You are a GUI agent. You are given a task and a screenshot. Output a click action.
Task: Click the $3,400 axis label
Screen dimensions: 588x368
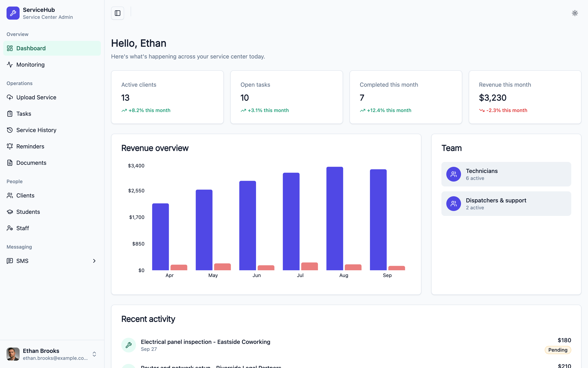tap(136, 166)
